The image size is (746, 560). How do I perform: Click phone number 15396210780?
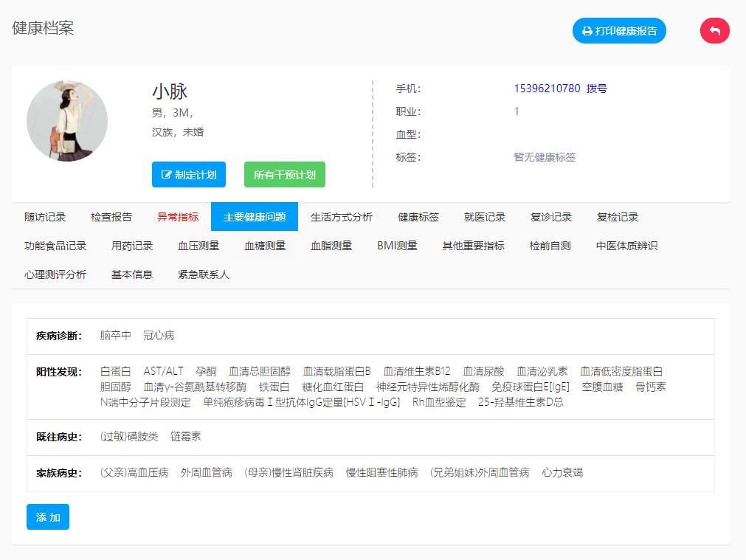[x=547, y=89]
